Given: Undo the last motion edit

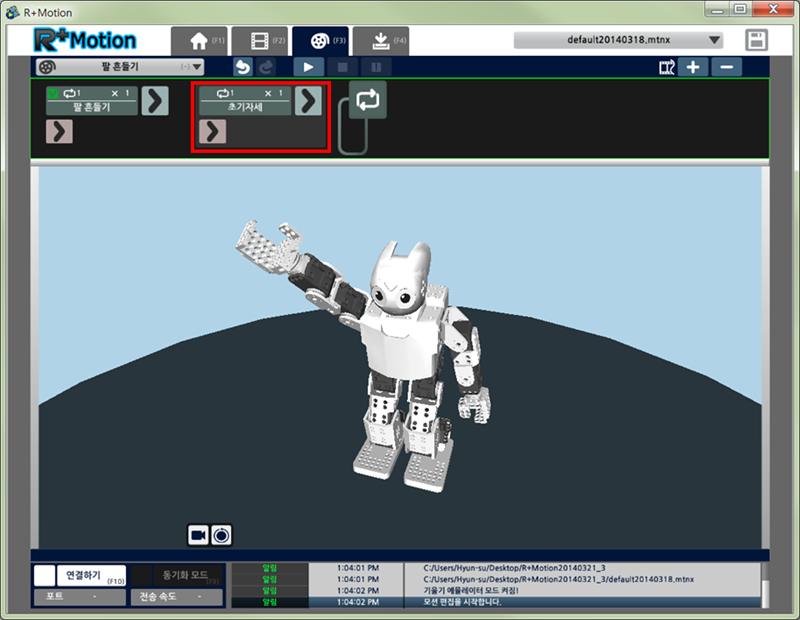Looking at the screenshot, I should coord(243,67).
